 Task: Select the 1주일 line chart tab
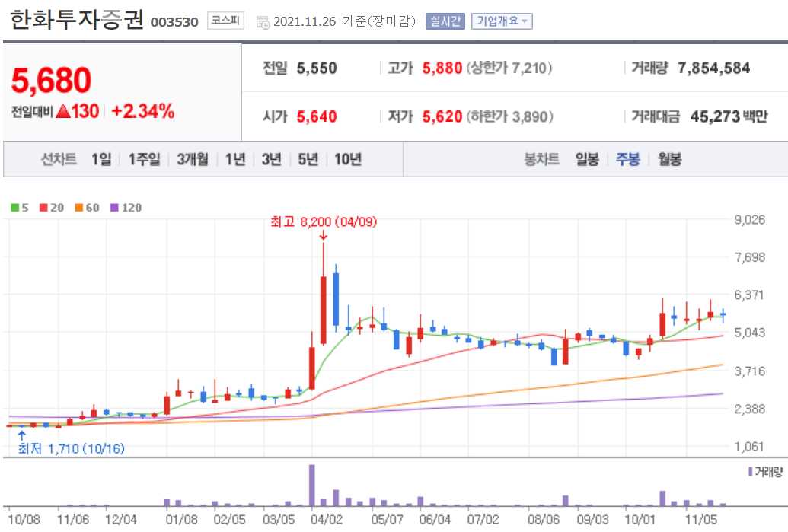(x=144, y=159)
